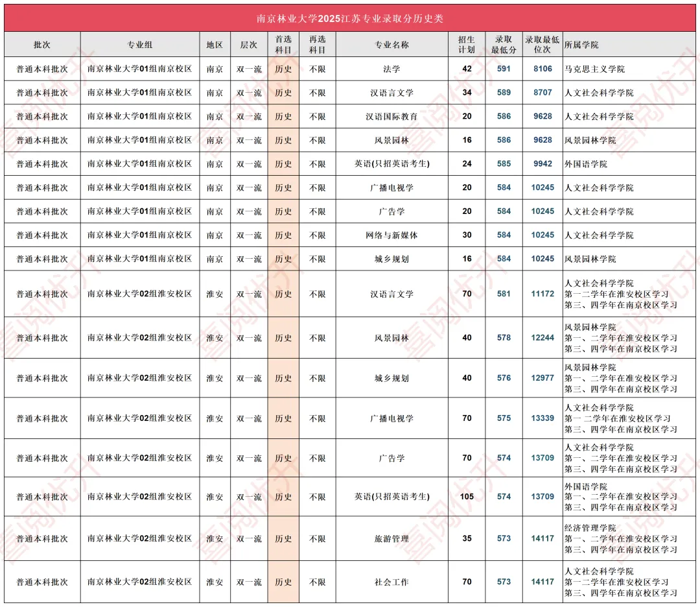Select the 旅游管理 major name cell
700x607 pixels.
point(391,539)
